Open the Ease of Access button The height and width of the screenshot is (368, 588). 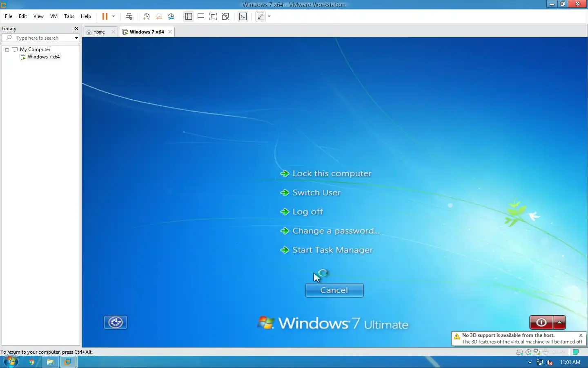[116, 322]
